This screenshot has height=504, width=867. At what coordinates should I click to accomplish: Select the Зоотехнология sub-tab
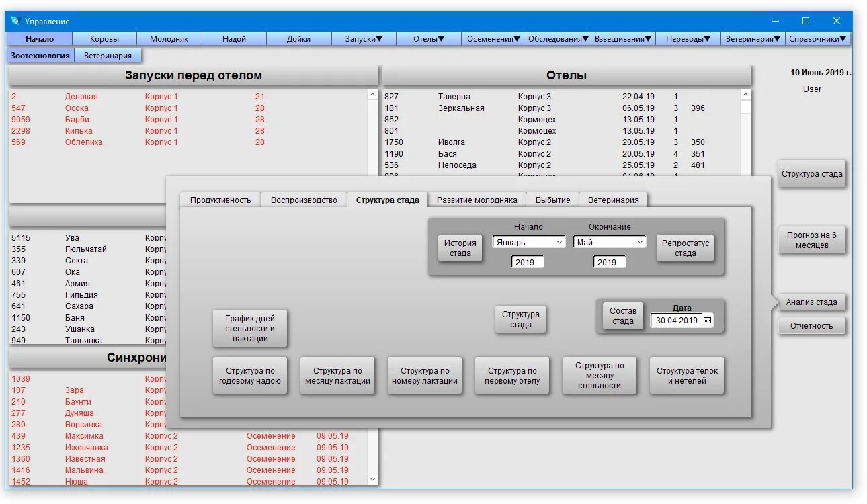tap(40, 56)
